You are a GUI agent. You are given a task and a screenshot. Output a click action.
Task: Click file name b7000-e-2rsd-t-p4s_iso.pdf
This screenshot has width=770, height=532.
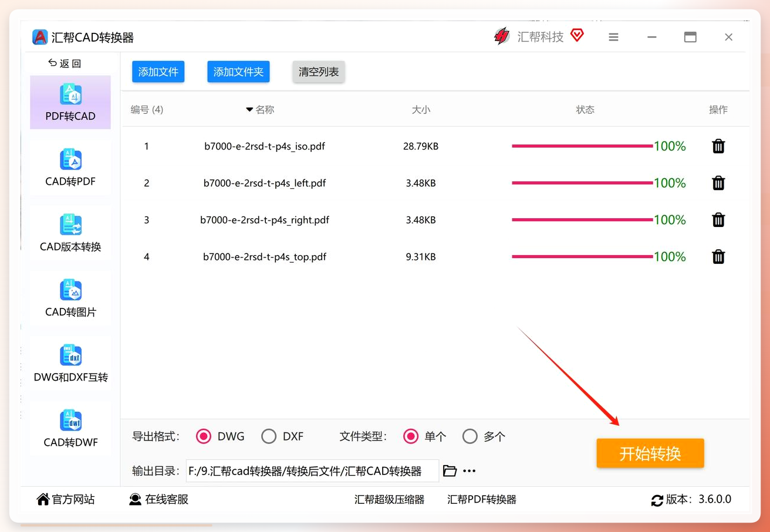[x=265, y=147]
